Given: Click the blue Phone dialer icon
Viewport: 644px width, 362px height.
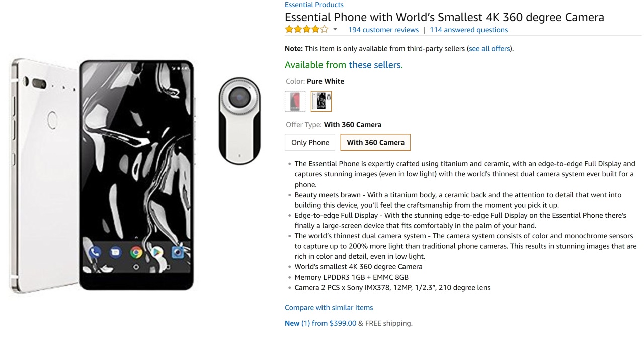Looking at the screenshot, I should coord(94,252).
